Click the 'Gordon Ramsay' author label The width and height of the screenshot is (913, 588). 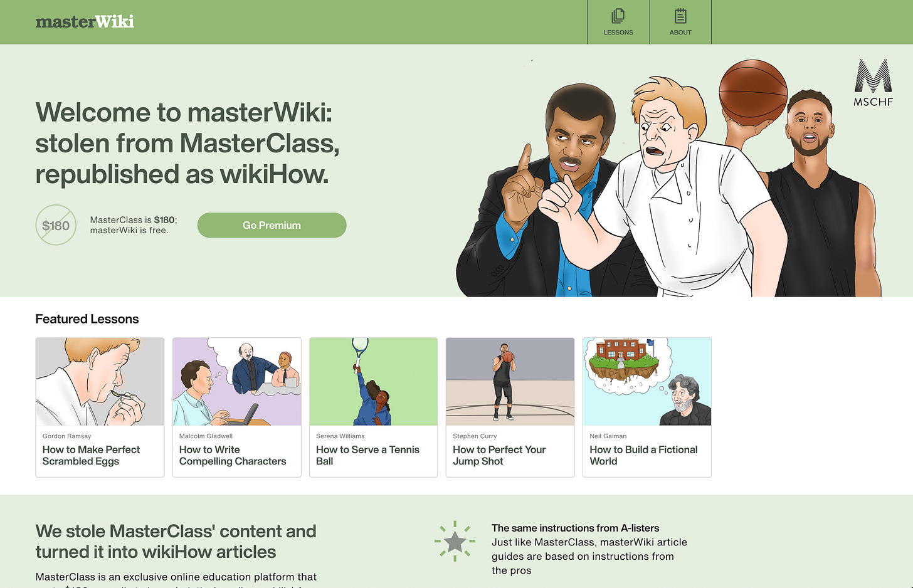pyautogui.click(x=66, y=436)
